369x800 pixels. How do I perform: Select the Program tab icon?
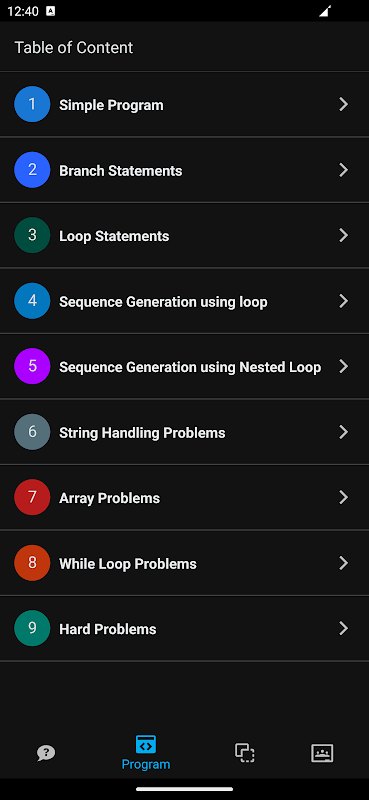tap(146, 744)
